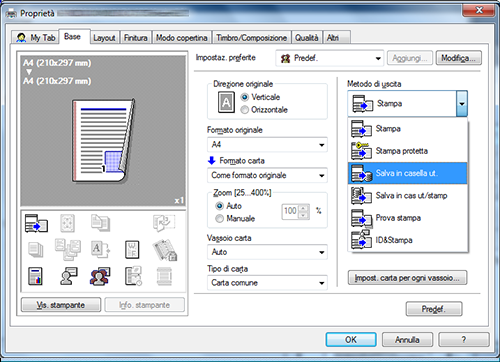Confirm with the OK button

[351, 340]
